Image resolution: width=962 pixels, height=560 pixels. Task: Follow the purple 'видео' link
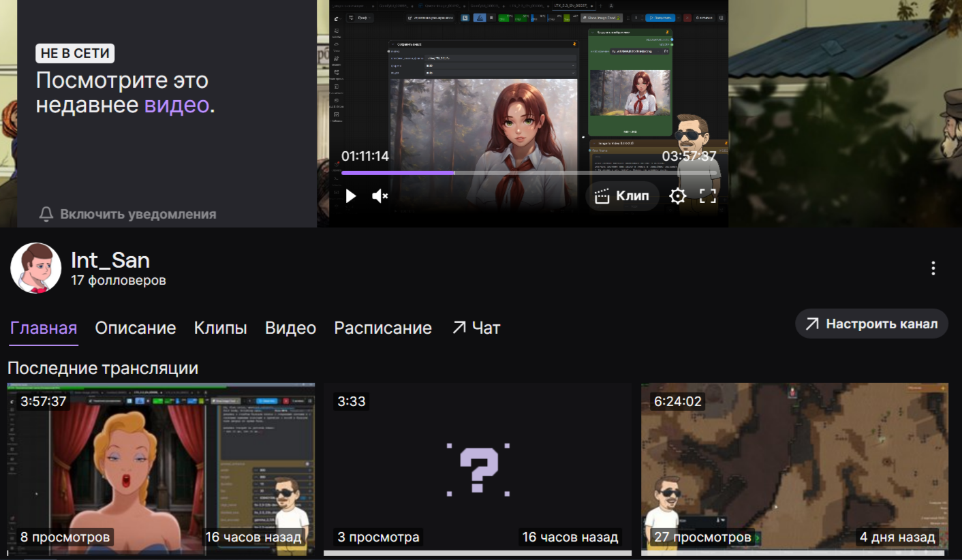(x=176, y=105)
